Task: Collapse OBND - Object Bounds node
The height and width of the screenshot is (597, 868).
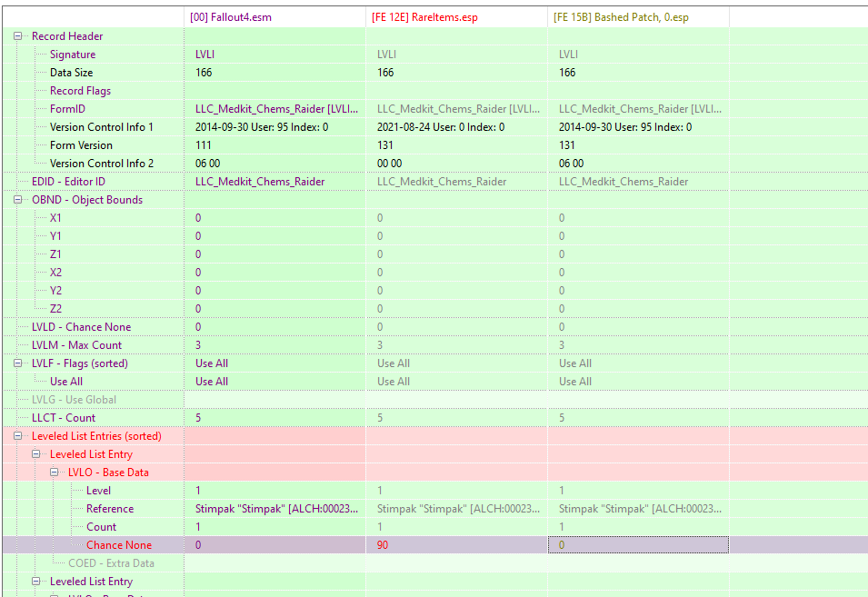Action: click(x=17, y=200)
